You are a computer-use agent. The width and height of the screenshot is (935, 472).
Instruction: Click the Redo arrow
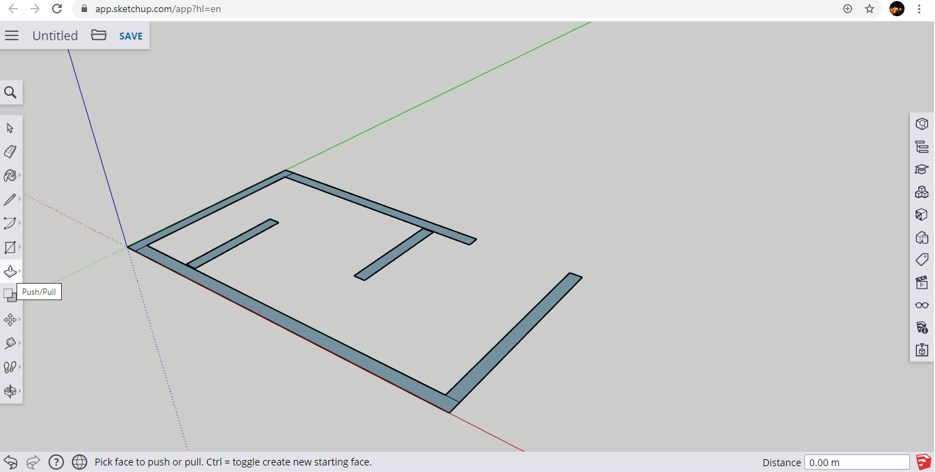33,462
